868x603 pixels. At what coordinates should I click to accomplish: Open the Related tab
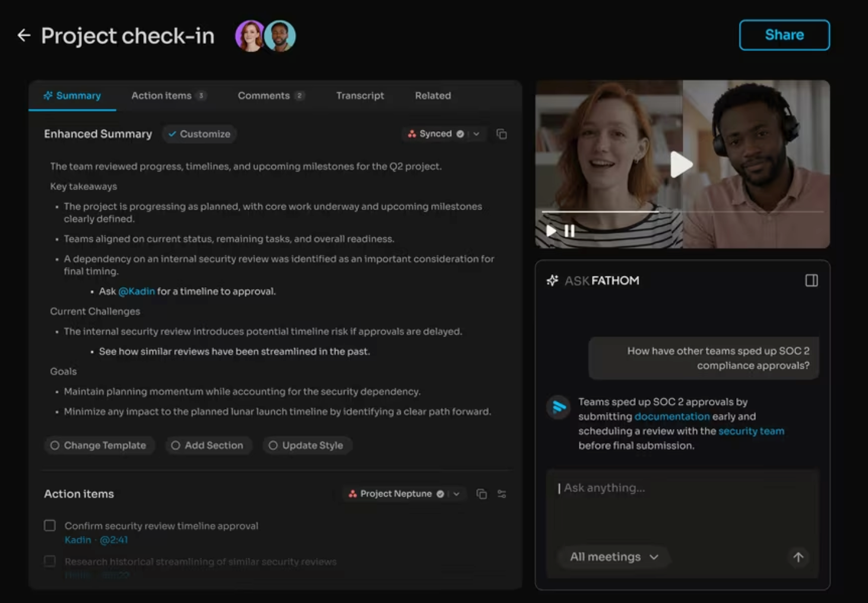pos(433,96)
